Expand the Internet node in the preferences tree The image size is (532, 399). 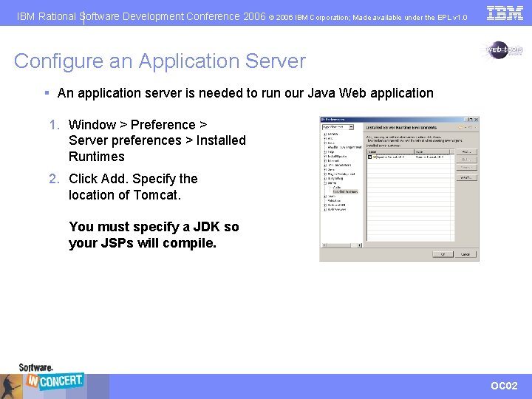[325, 160]
